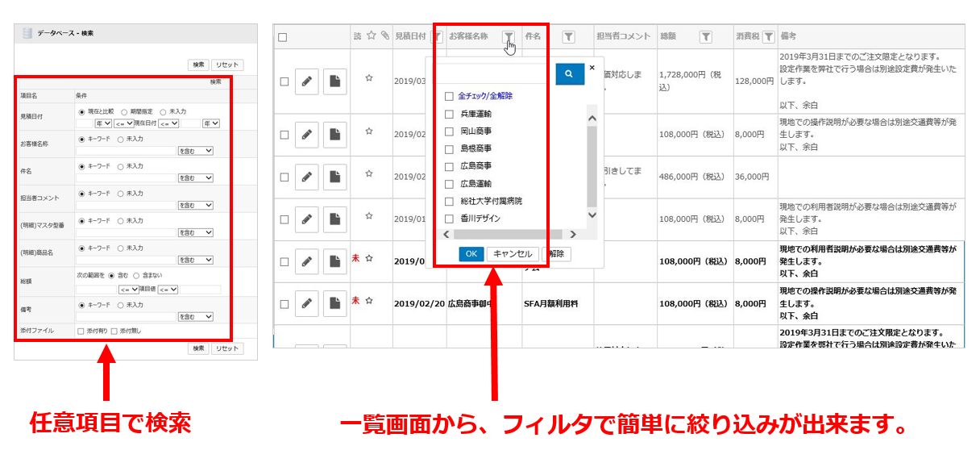Select the 期間指定 radio for 見積日付

tap(123, 111)
